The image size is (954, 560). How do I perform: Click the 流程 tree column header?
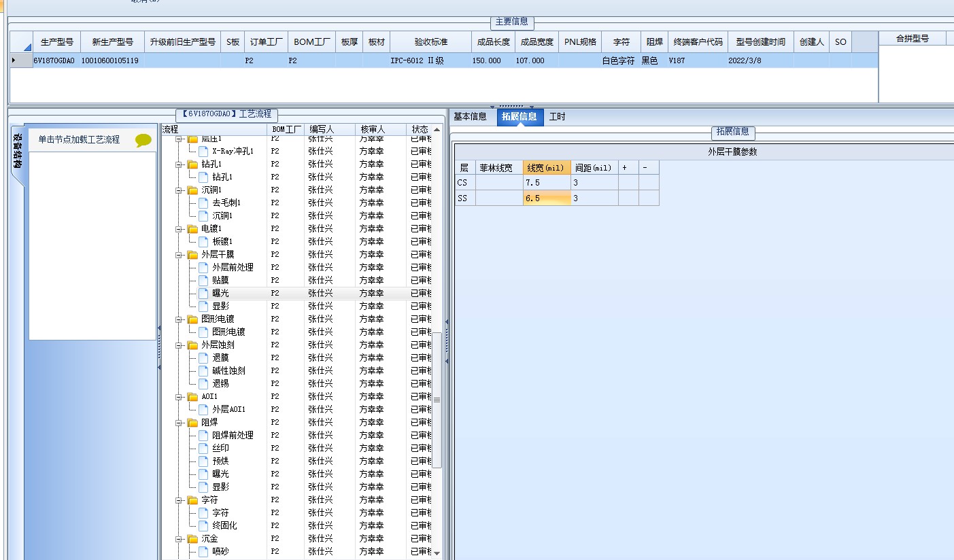click(x=214, y=129)
